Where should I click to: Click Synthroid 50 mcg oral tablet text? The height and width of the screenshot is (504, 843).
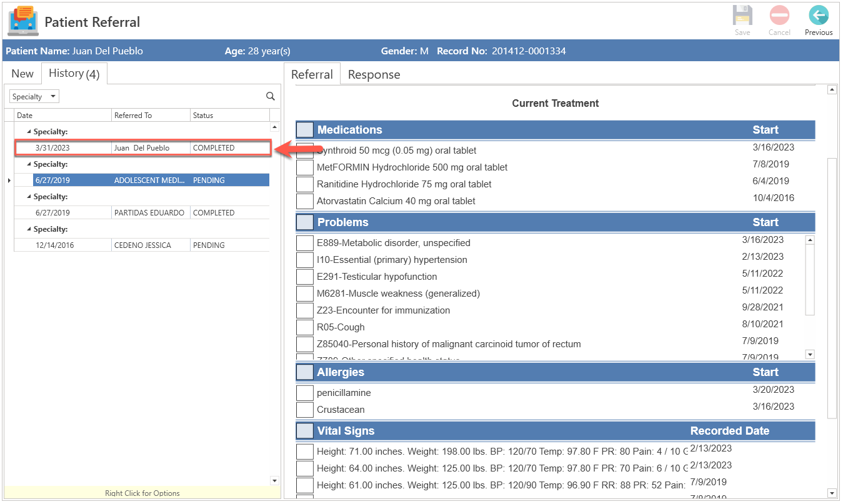(397, 151)
